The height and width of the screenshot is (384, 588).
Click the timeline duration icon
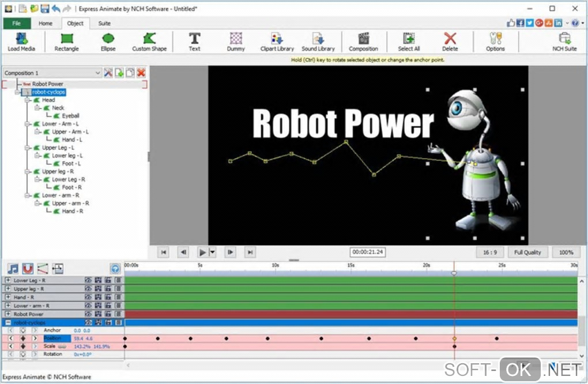[58, 269]
